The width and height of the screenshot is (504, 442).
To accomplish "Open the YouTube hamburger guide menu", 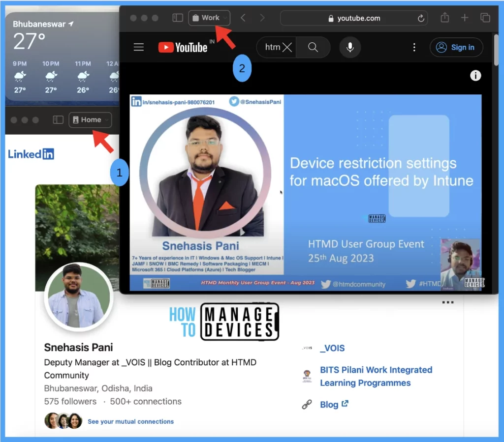I will point(138,47).
